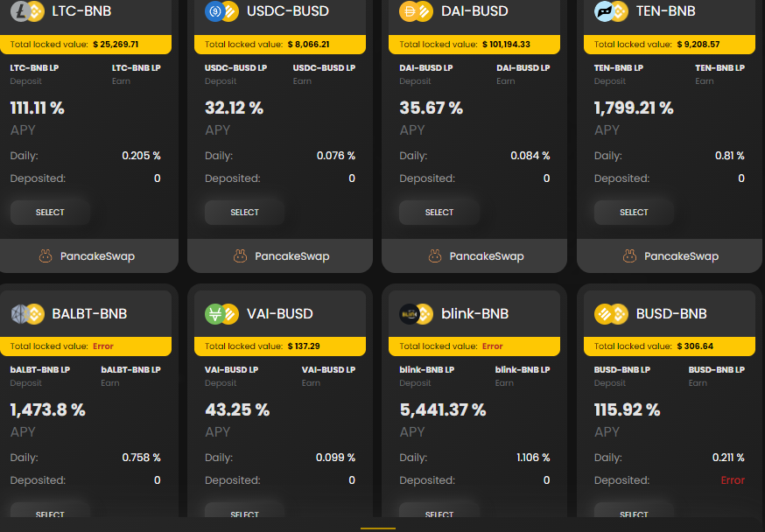The width and height of the screenshot is (765, 532).
Task: Click the 0.205 % daily rate
Action: (141, 156)
